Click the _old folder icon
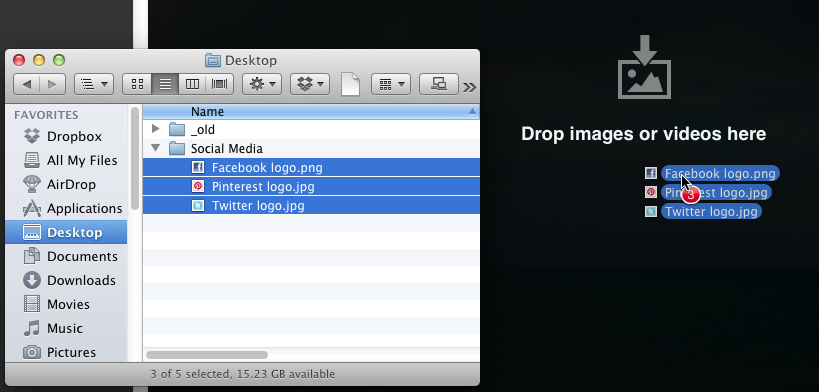 pyautogui.click(x=177, y=129)
